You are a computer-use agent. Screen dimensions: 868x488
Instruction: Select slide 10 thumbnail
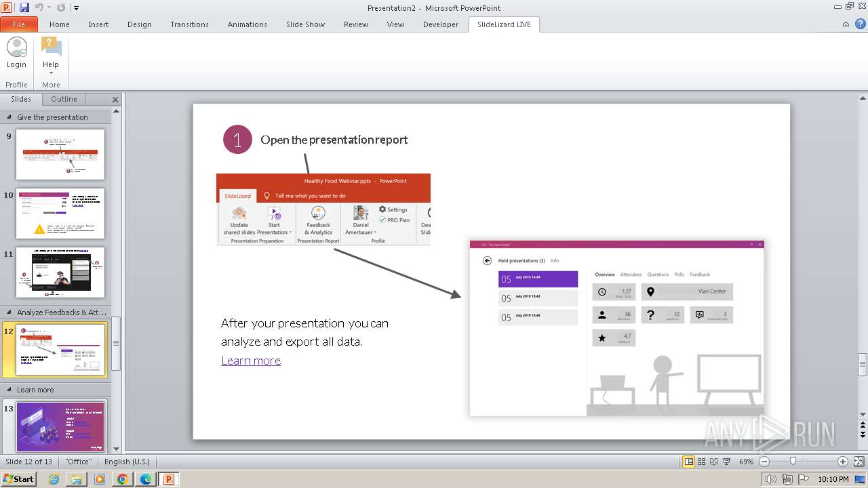tap(60, 213)
